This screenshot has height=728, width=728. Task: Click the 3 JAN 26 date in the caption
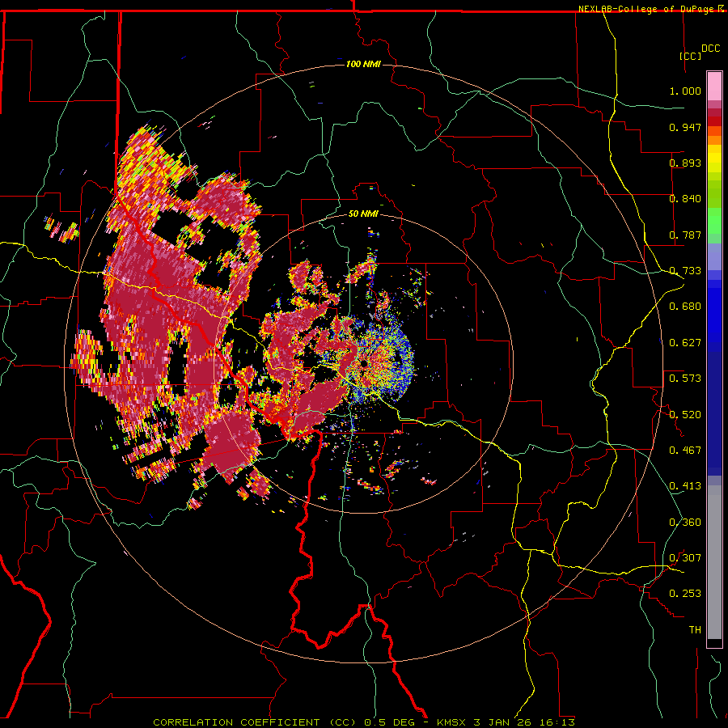(503, 722)
